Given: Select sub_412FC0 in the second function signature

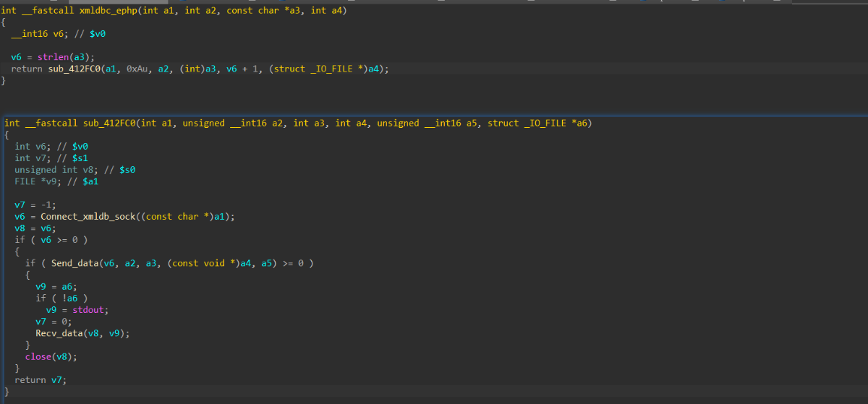Looking at the screenshot, I should (x=110, y=124).
